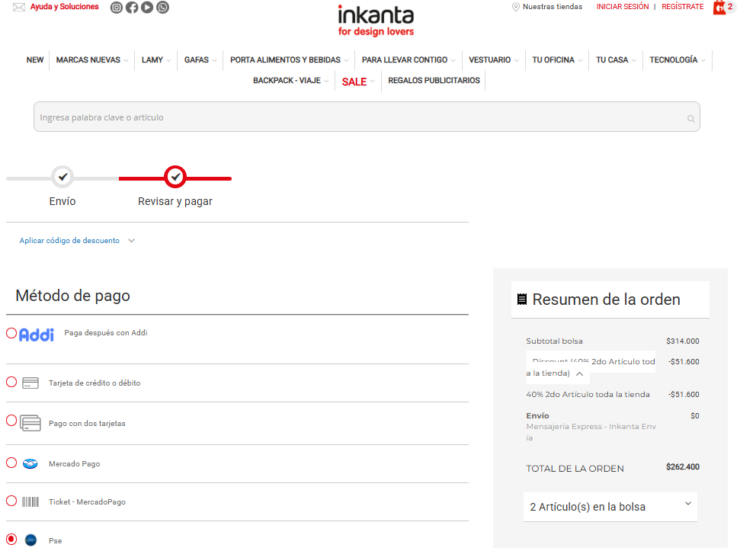Open the YouTube play icon
Image resolution: width=756 pixels, height=551 pixels.
[x=147, y=7]
